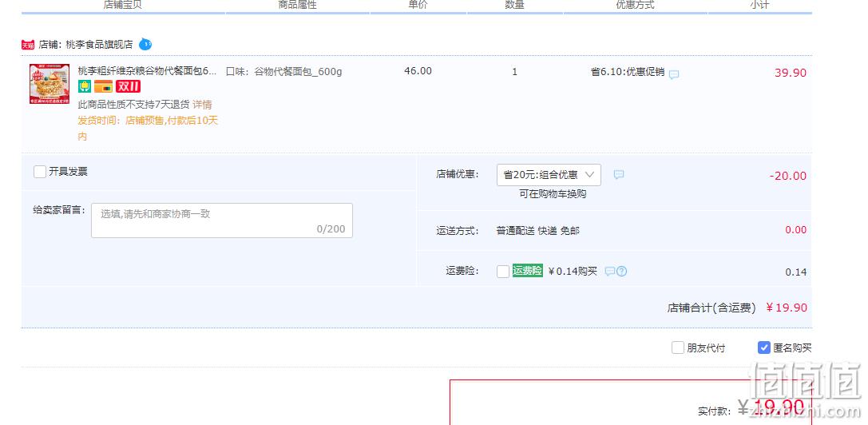Click the 数量 column header

point(515,5)
